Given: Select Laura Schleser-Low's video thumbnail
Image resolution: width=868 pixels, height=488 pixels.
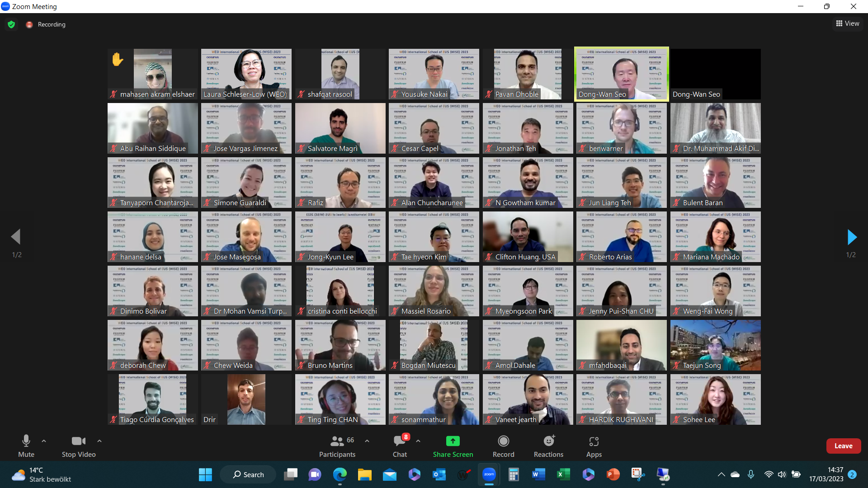Looking at the screenshot, I should click(x=246, y=74).
